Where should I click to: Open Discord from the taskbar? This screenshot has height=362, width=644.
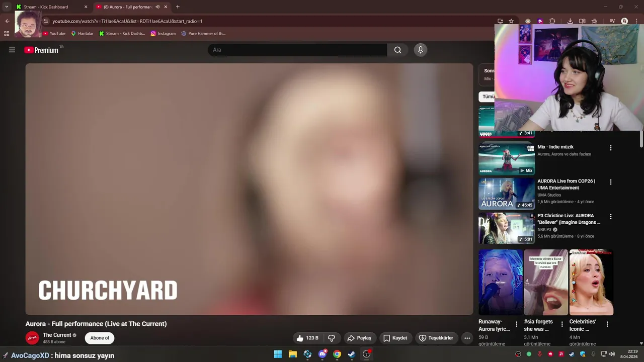(323, 354)
